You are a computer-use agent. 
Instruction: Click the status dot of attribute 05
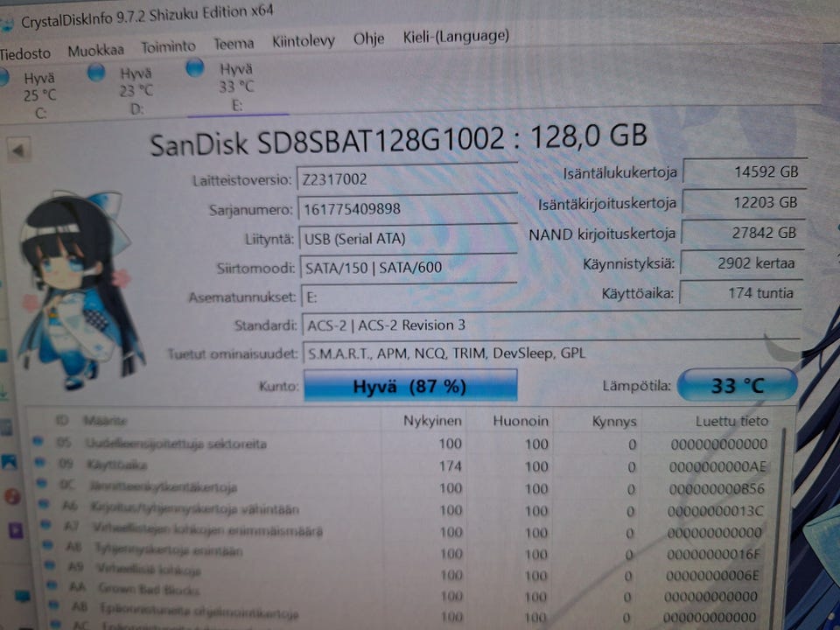pos(37,441)
